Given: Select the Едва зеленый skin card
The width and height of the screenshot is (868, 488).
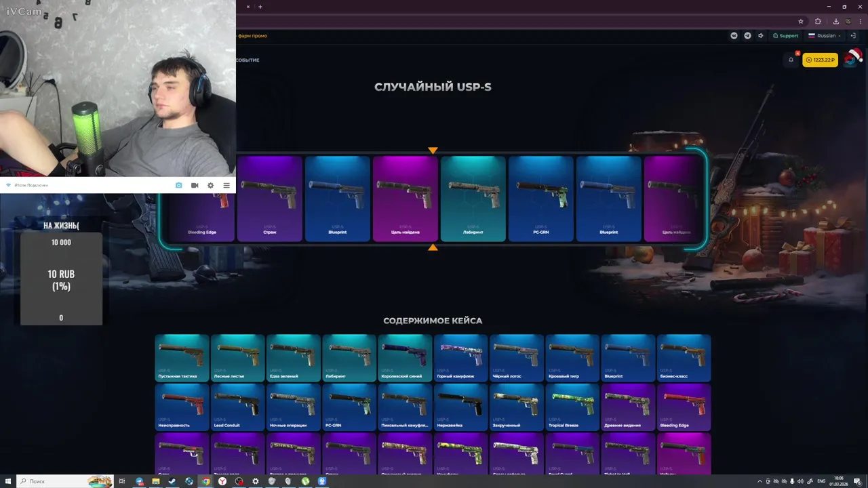Looking at the screenshot, I should (294, 358).
